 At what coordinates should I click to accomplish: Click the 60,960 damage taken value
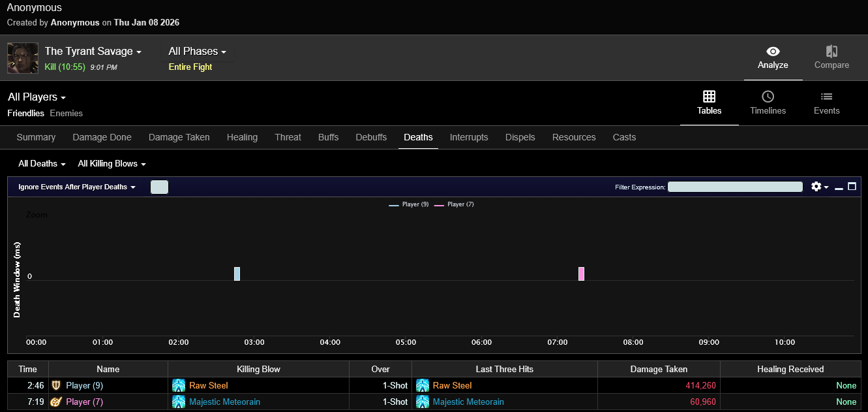point(703,402)
